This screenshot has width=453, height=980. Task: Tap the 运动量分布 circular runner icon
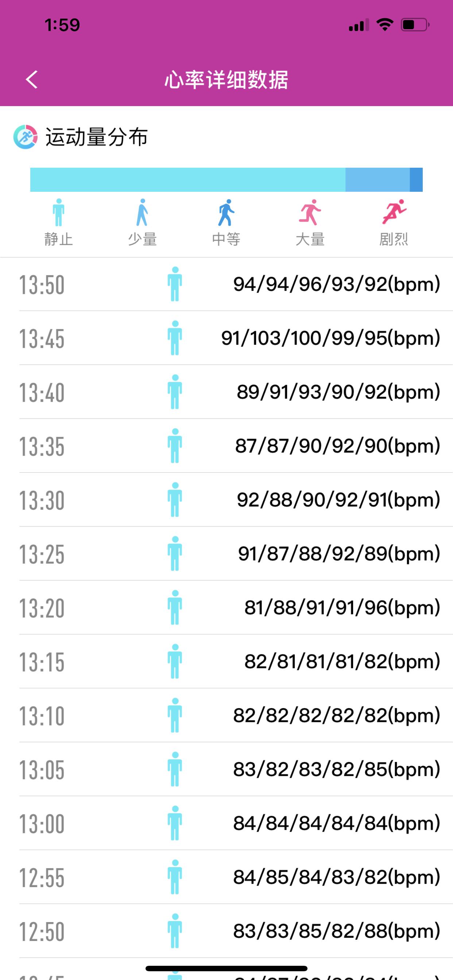[26, 137]
